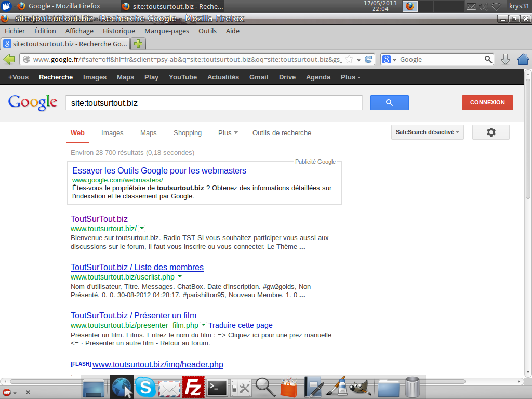Launch FileZilla from the dock
Screen dimensions: 532x399
coord(193,387)
